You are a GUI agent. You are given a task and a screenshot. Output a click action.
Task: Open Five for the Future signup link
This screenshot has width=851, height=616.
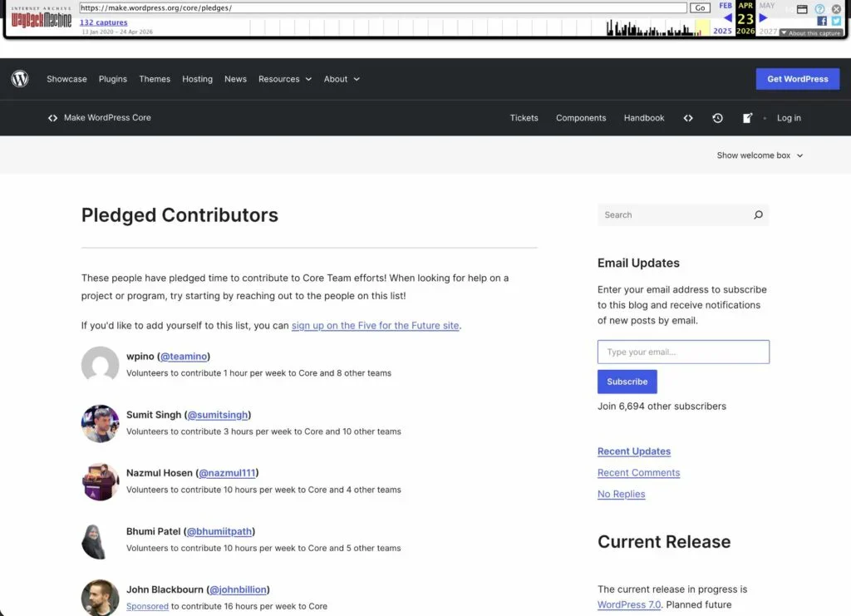(x=375, y=326)
